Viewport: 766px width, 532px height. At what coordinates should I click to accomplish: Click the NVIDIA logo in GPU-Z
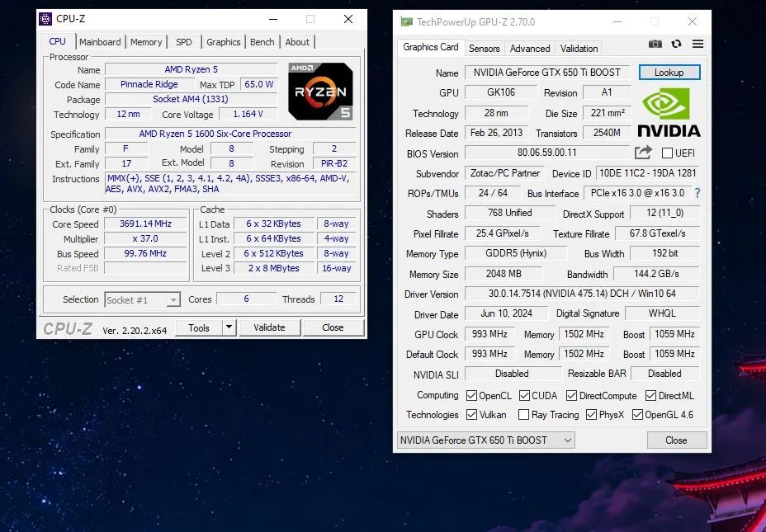[669, 112]
